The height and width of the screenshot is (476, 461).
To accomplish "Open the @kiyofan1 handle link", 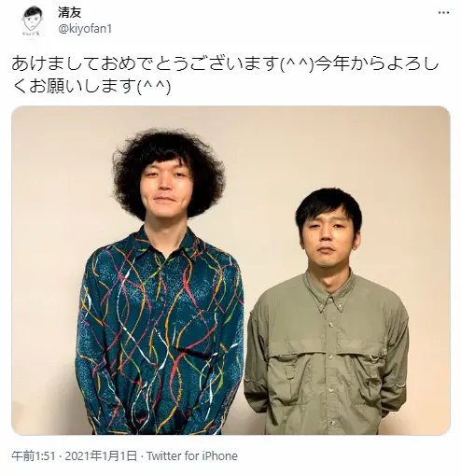I will click(85, 29).
